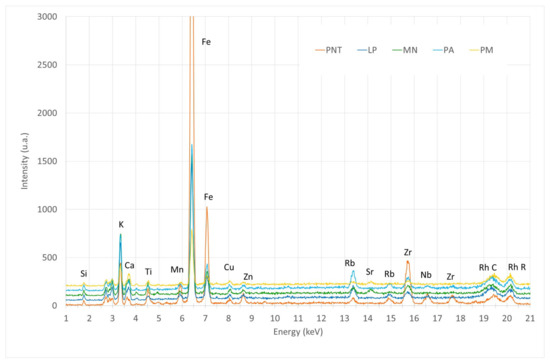Select the Rh C peak label

[x=488, y=267]
